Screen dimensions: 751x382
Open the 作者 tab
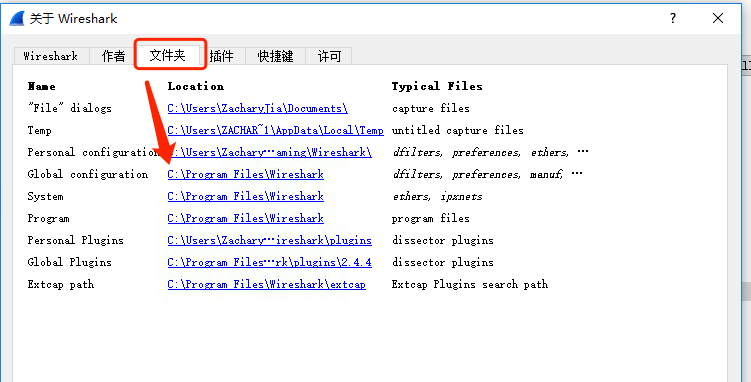tap(114, 56)
